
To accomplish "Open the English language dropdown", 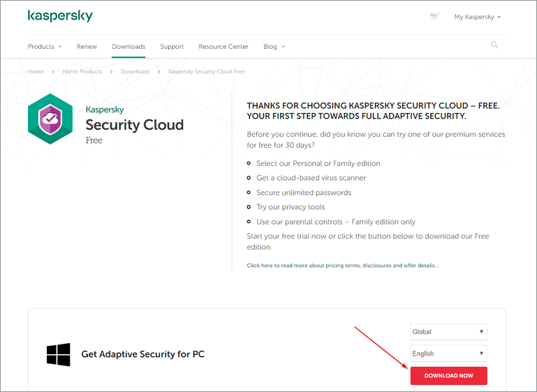I will (448, 354).
